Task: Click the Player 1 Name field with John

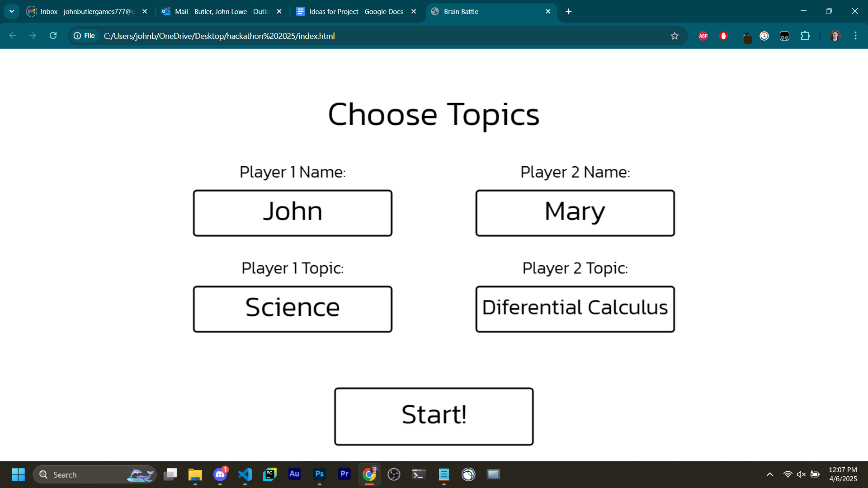Action: (292, 213)
